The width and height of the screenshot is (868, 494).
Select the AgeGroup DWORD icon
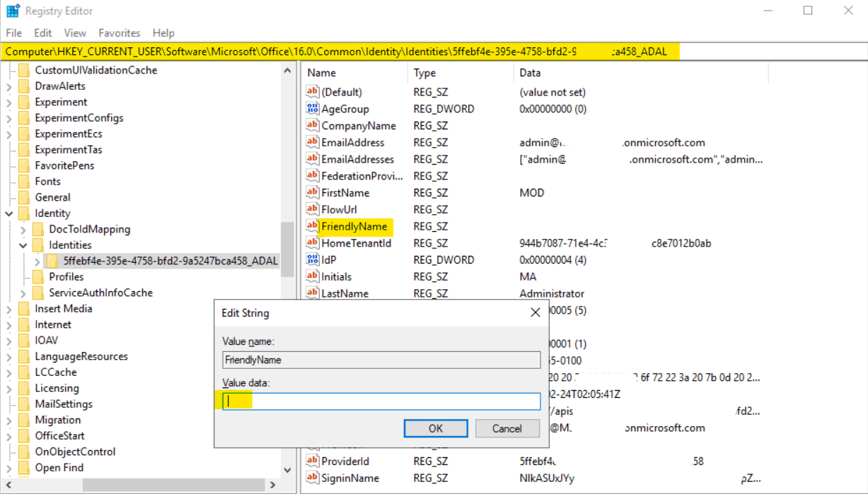313,109
